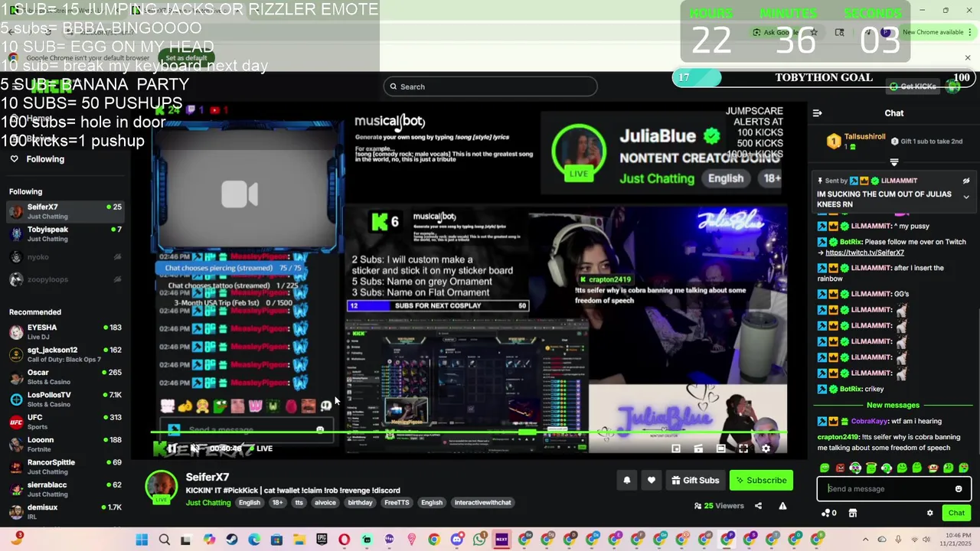Click SeiferX7 streamer avatar below video

coord(161,487)
